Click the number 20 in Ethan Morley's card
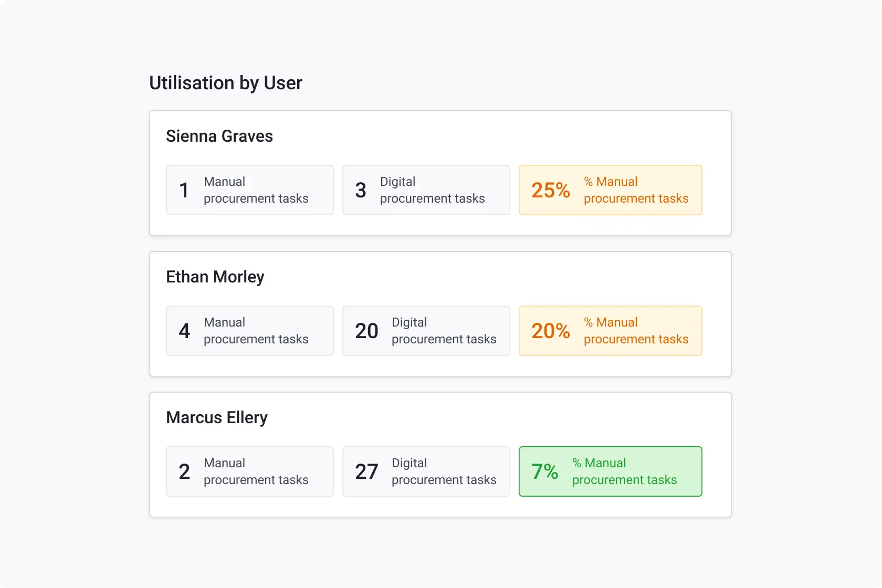The height and width of the screenshot is (588, 882). (366, 331)
